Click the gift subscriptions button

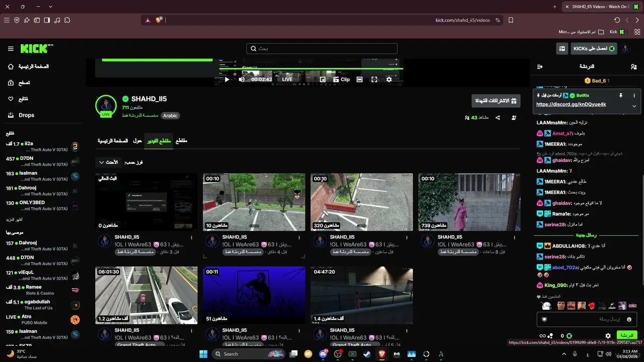pos(496,101)
